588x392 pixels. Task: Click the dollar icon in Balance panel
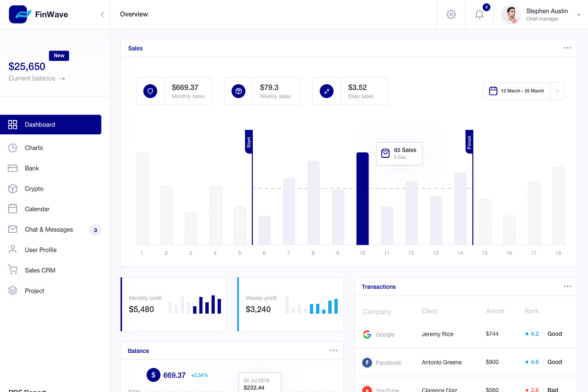(153, 375)
